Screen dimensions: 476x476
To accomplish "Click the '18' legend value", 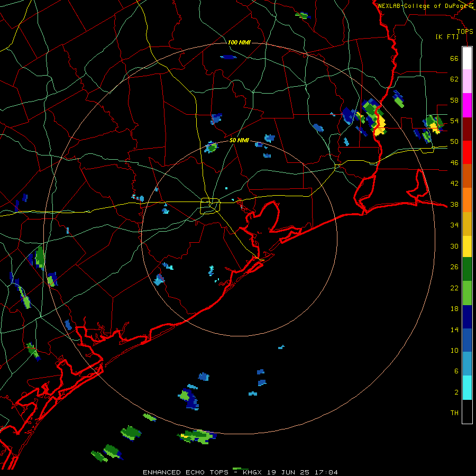I will pyautogui.click(x=454, y=309).
